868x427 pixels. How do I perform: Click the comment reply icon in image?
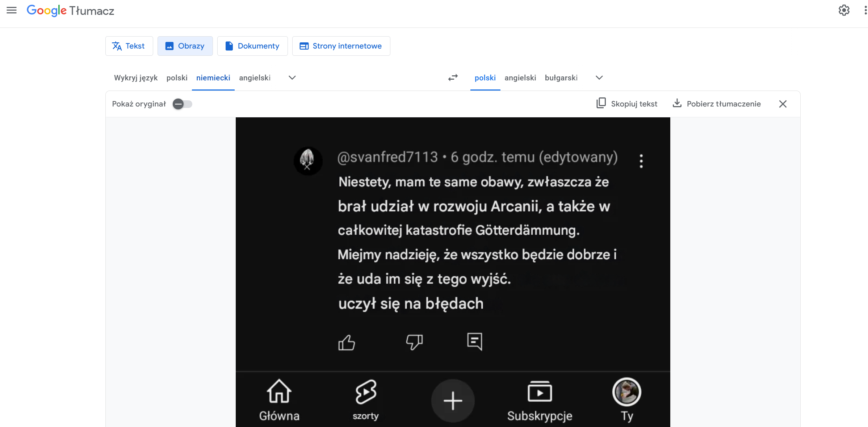(x=474, y=342)
